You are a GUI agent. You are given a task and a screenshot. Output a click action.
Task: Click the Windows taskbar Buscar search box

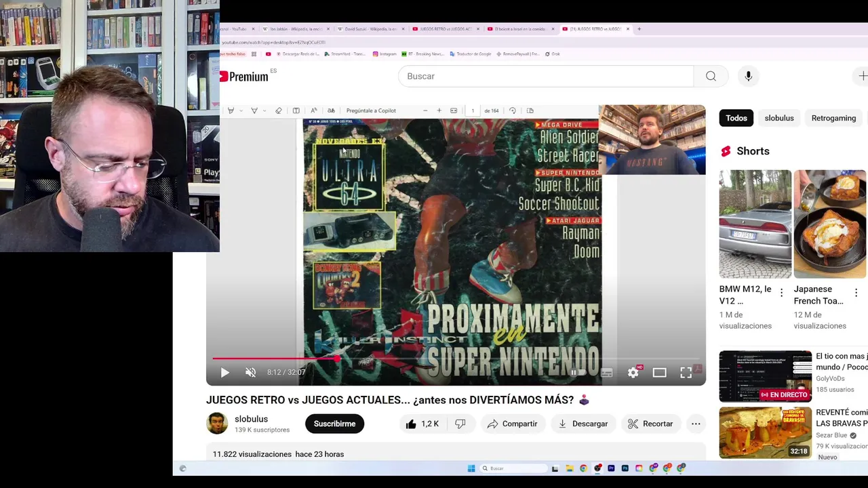(513, 468)
